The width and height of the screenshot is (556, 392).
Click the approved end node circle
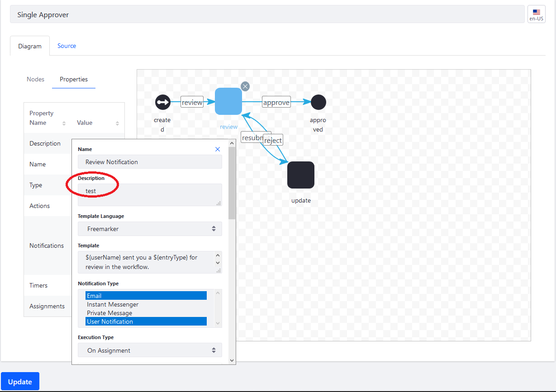point(318,102)
